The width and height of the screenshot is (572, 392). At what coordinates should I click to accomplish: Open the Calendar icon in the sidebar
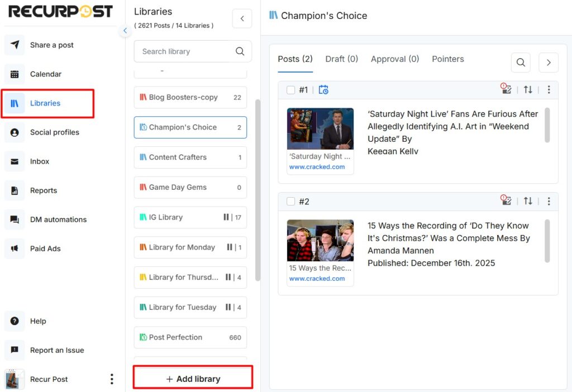(15, 74)
